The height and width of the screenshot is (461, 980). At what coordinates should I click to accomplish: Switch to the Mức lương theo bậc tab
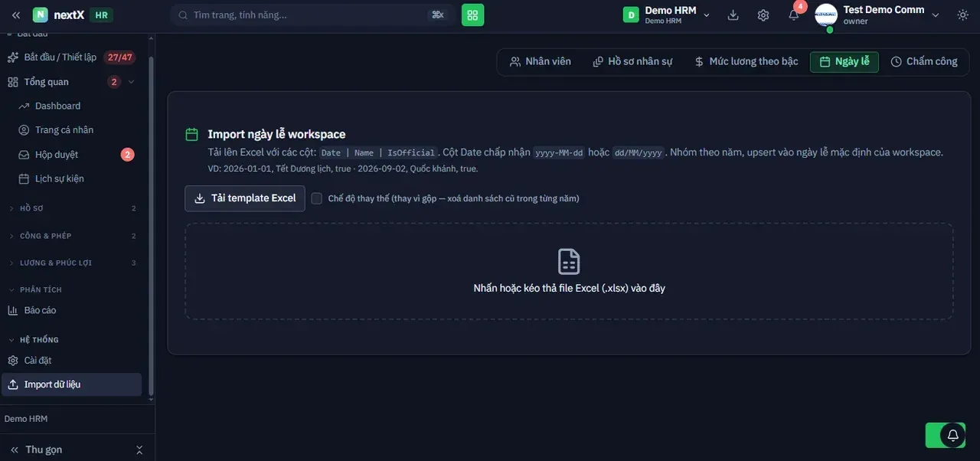pyautogui.click(x=746, y=62)
